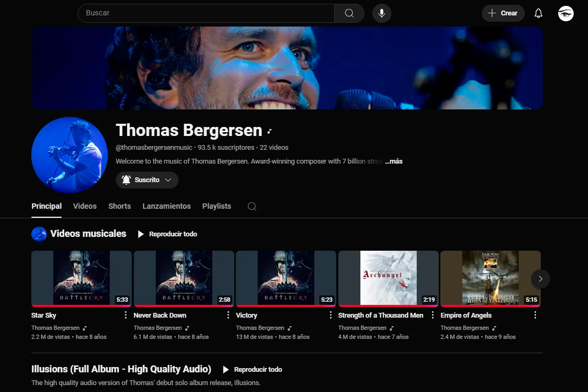Click the '13 M de vistas' text
Image resolution: width=588 pixels, height=392 pixels.
(x=254, y=337)
